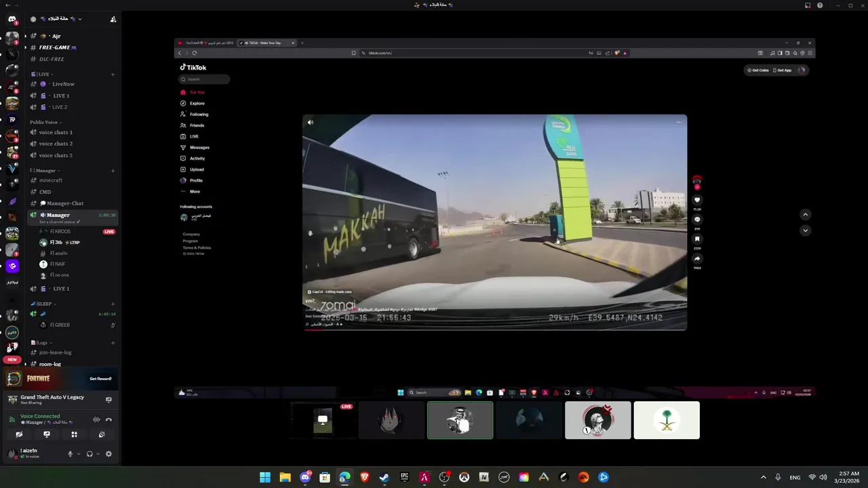Click Voice Connected status text

pos(40,416)
